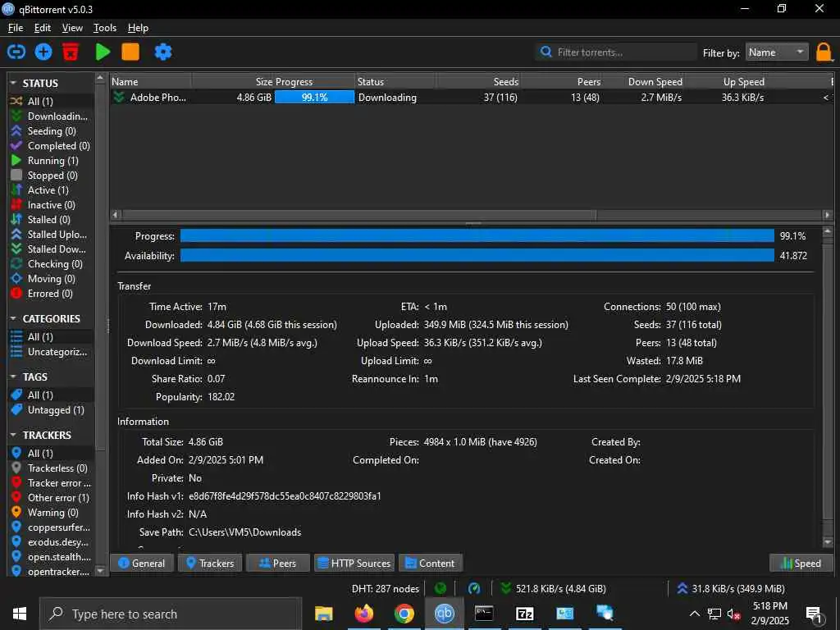Click the torrent's 99.1% progress cell
840x630 pixels.
click(x=314, y=98)
